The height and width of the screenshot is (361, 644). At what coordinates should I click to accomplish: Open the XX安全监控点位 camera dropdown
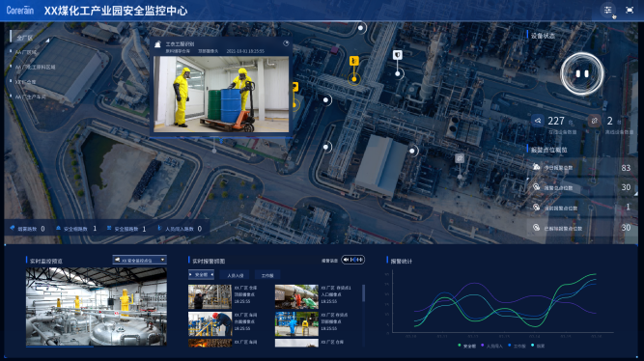(140, 260)
